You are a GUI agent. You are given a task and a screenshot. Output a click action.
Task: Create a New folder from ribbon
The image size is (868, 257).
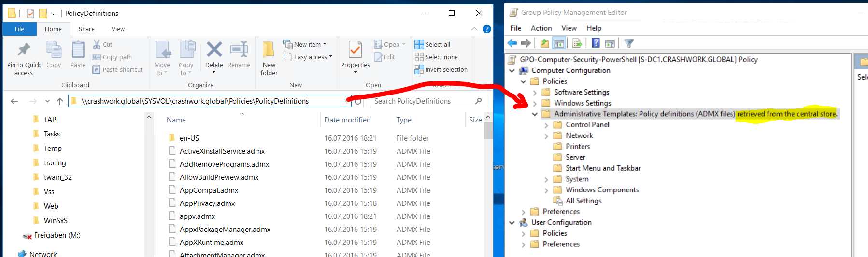[269, 58]
